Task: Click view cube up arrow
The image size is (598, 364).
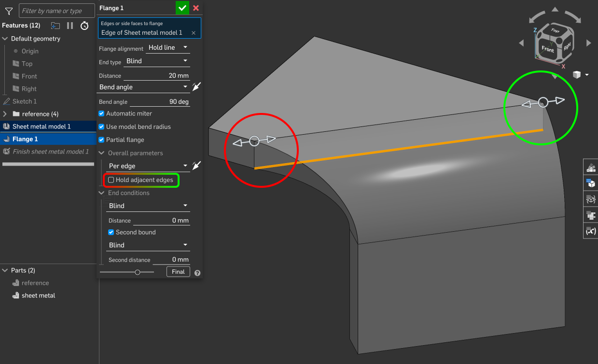Action: (555, 10)
